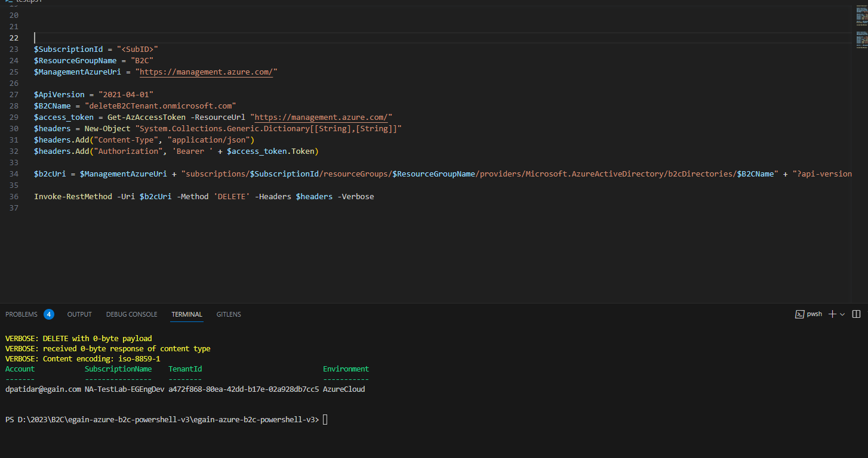Click $b2cUri variable declaration on line 34
The height and width of the screenshot is (458, 868).
tap(50, 174)
